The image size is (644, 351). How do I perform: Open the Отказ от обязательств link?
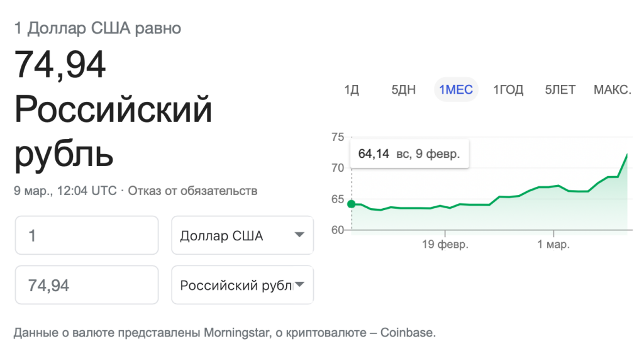[x=192, y=191]
